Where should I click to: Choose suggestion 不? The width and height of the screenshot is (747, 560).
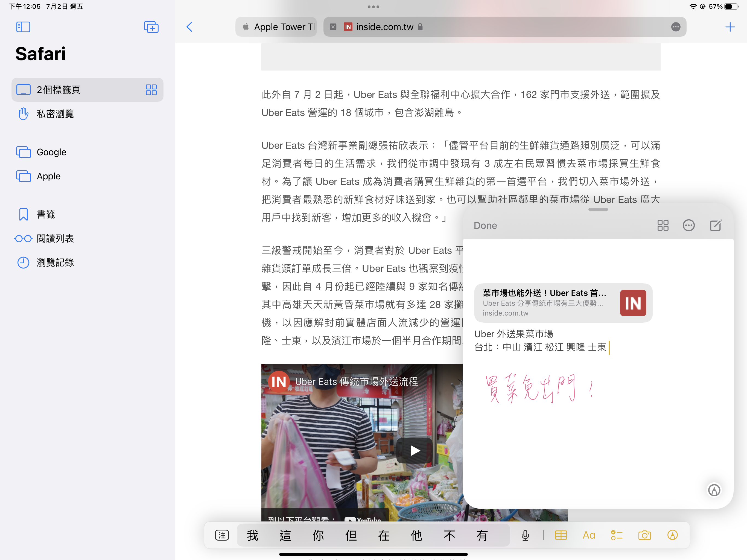tap(449, 535)
